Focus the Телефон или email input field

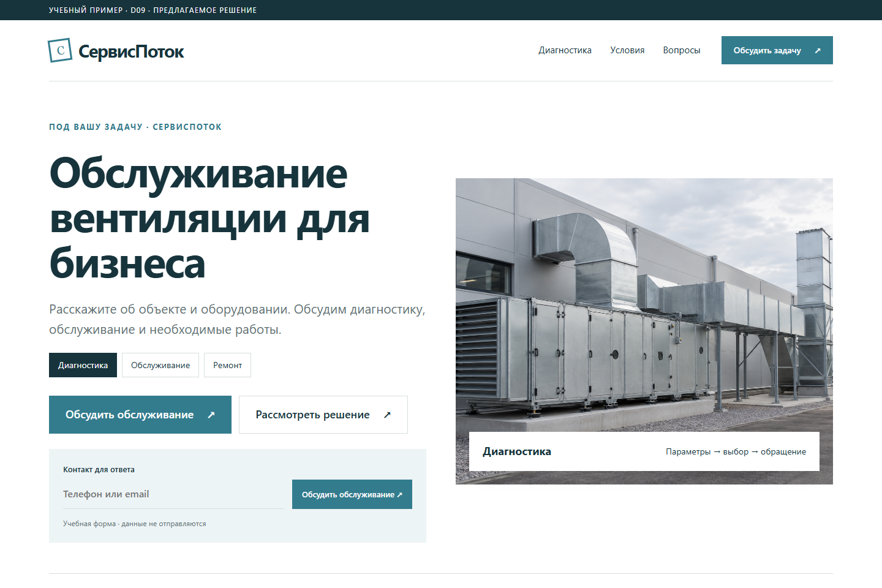173,494
